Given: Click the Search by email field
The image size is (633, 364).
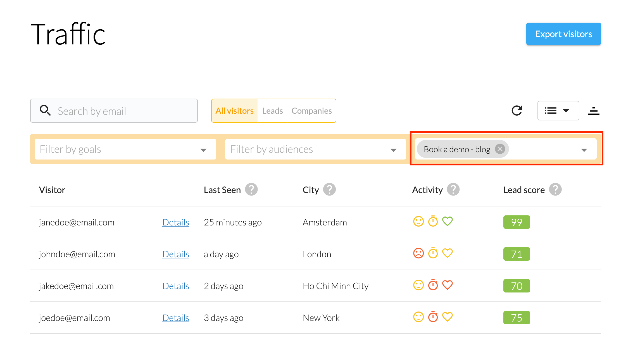Looking at the screenshot, I should 123,111.
